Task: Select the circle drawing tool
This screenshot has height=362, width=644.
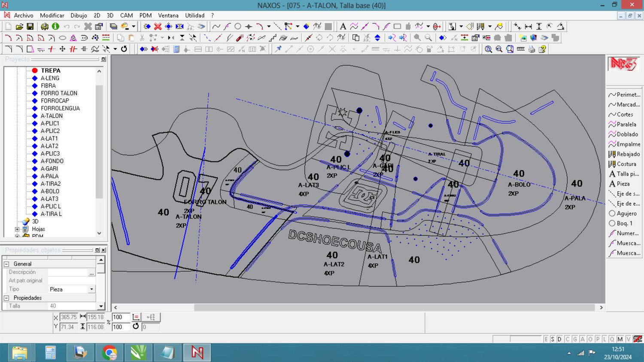Action: 237,27
